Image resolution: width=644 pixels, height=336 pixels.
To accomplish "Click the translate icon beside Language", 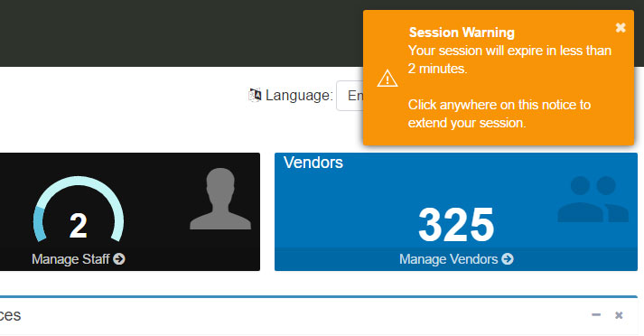I will 255,95.
